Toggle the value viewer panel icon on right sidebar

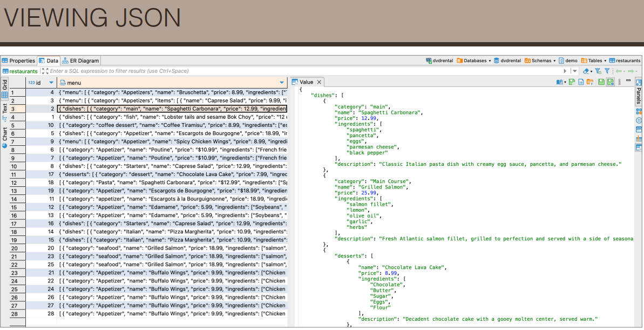click(x=639, y=147)
